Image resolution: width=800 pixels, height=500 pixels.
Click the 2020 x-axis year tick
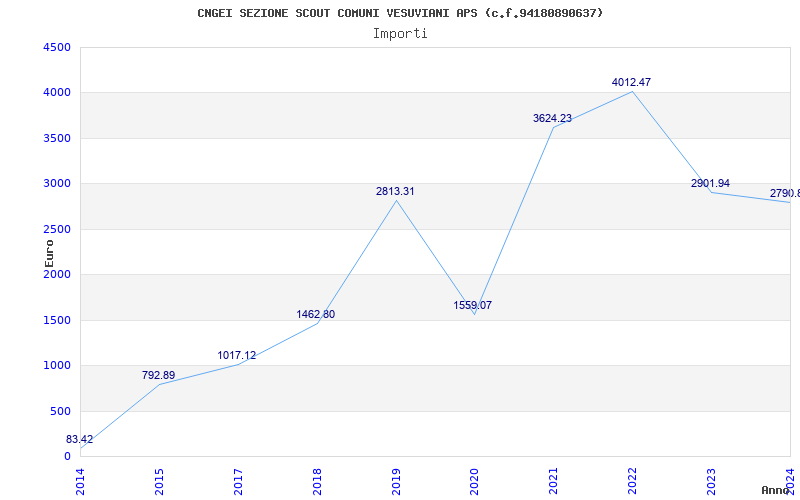(x=475, y=481)
